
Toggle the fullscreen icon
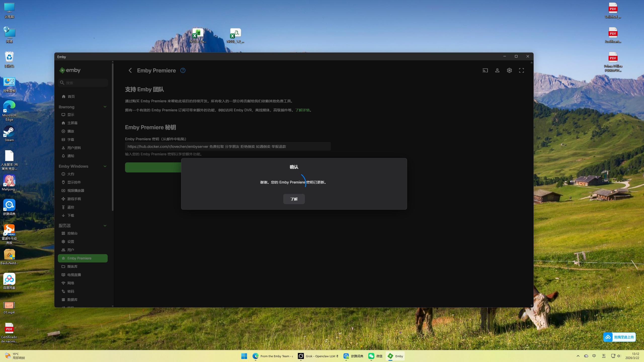(x=521, y=70)
